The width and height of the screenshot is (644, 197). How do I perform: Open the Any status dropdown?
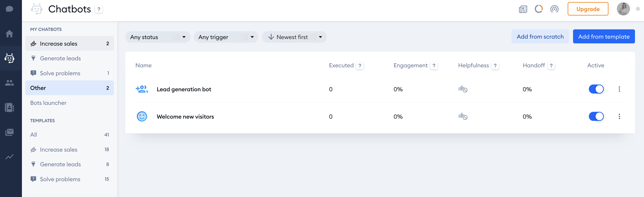point(158,37)
